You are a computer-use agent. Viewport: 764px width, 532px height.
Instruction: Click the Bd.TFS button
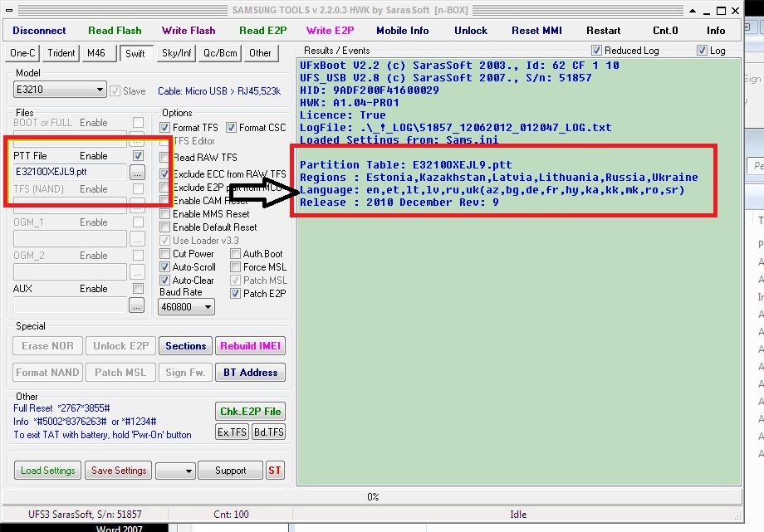(x=268, y=432)
